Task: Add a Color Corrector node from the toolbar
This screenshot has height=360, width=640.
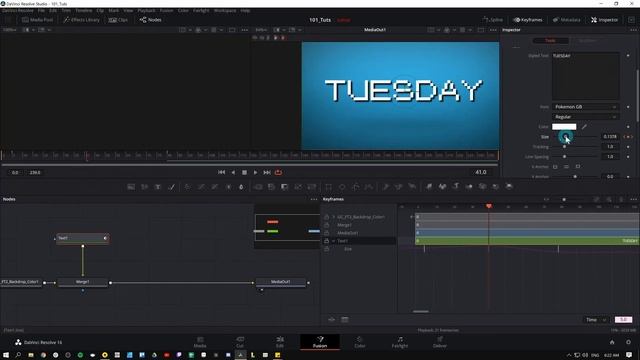Action: [188, 187]
